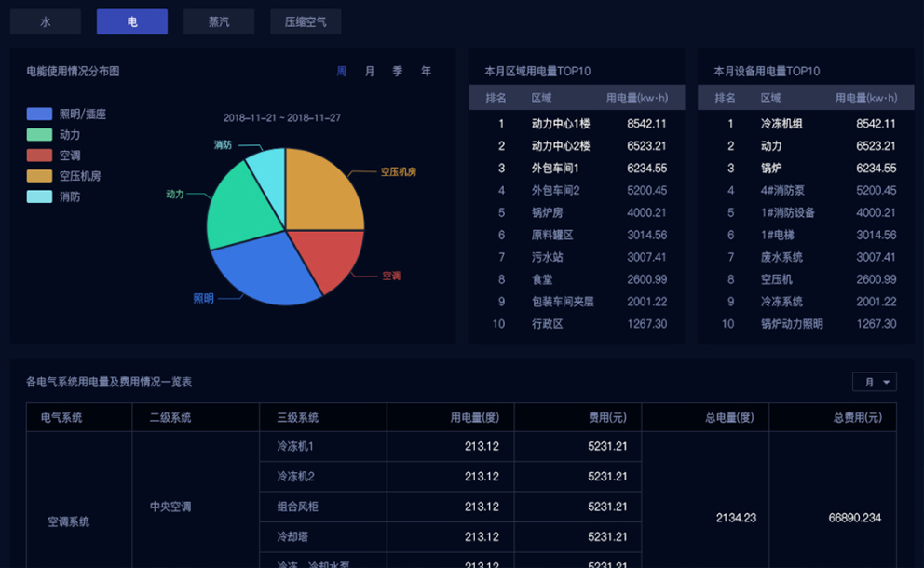Switch to the 水 (Water) tab
The width and height of the screenshot is (924, 568).
(45, 21)
